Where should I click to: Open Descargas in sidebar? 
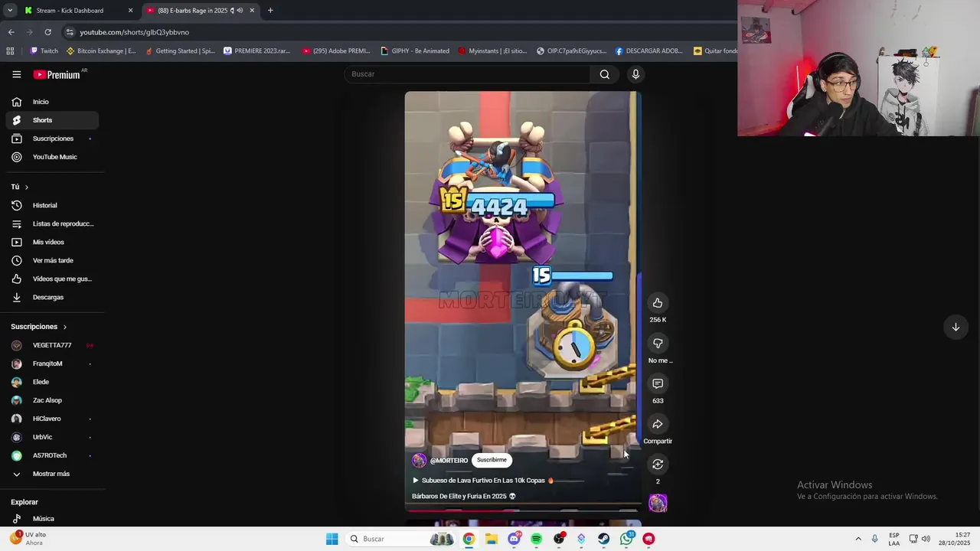point(52,297)
